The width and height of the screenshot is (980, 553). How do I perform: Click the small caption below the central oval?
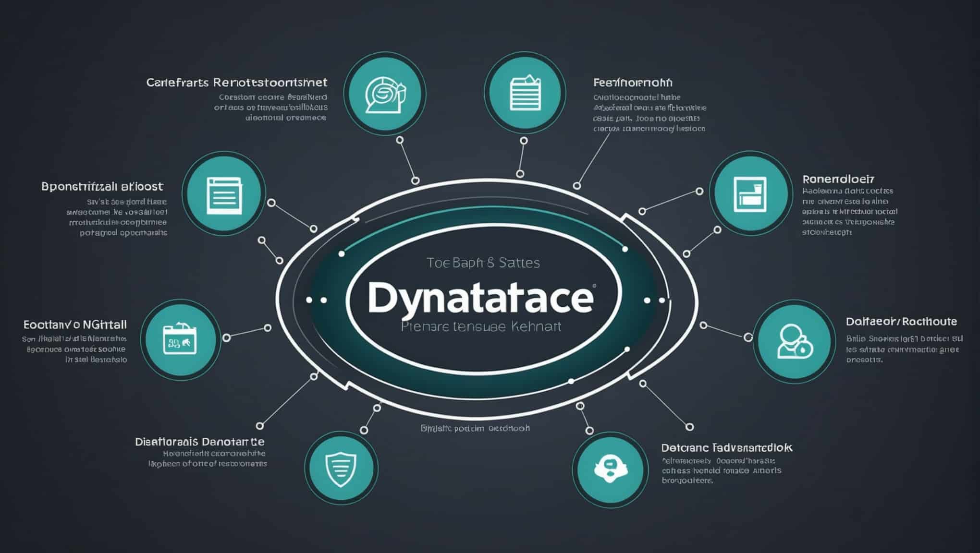[x=475, y=428]
